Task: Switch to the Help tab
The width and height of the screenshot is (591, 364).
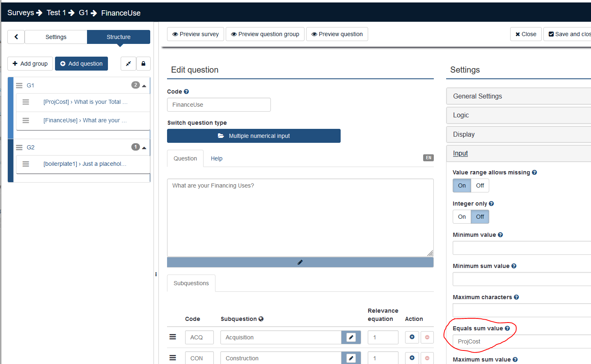Action: 216,158
